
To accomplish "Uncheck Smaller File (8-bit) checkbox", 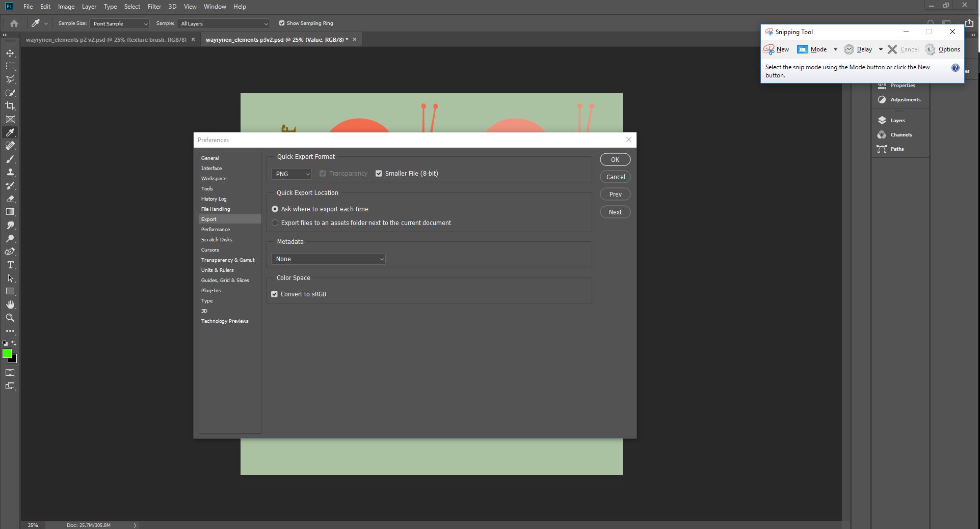I will tap(379, 174).
